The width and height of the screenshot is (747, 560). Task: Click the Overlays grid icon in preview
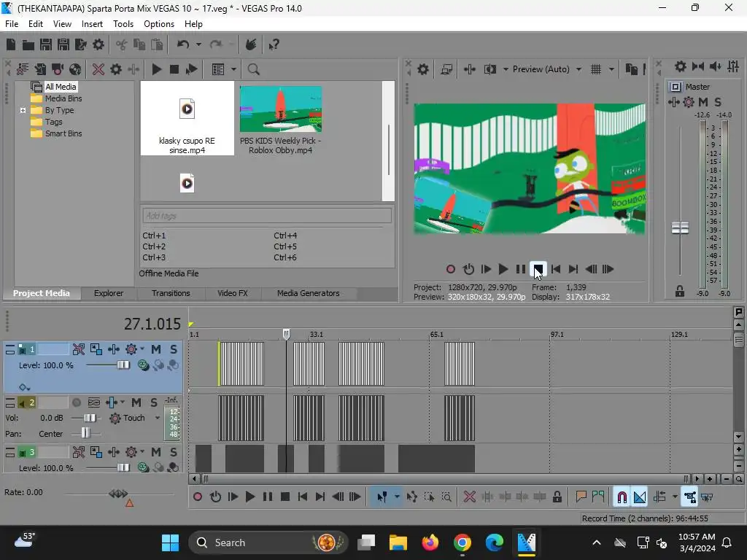pos(596,69)
